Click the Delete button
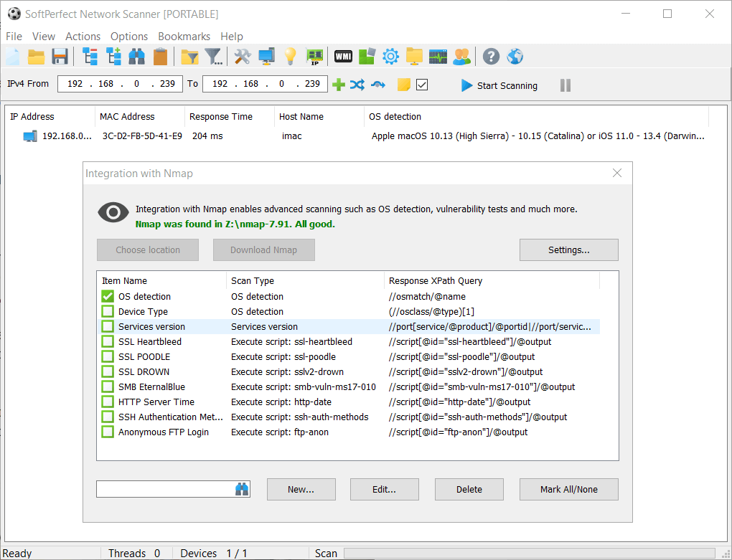Image resolution: width=732 pixels, height=560 pixels. tap(469, 489)
